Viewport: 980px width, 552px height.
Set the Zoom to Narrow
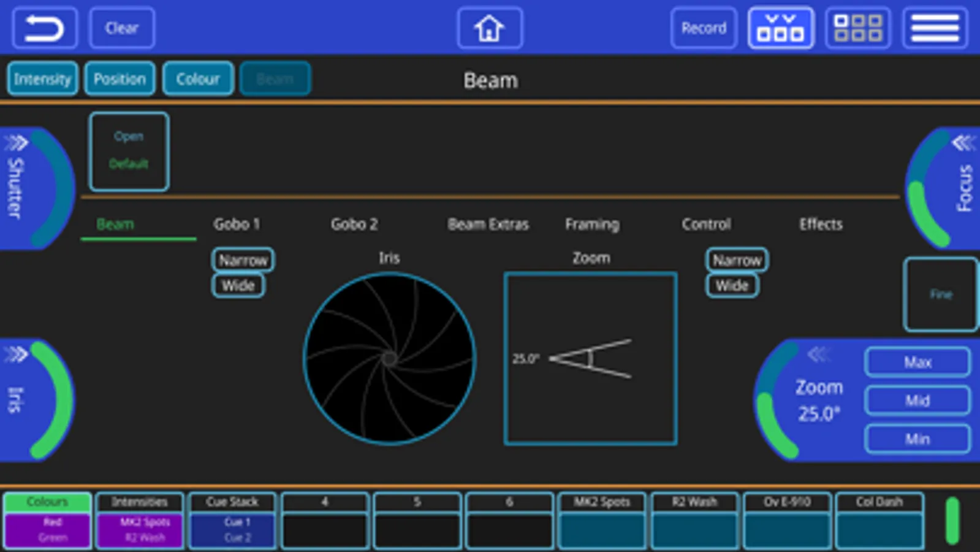pos(737,260)
